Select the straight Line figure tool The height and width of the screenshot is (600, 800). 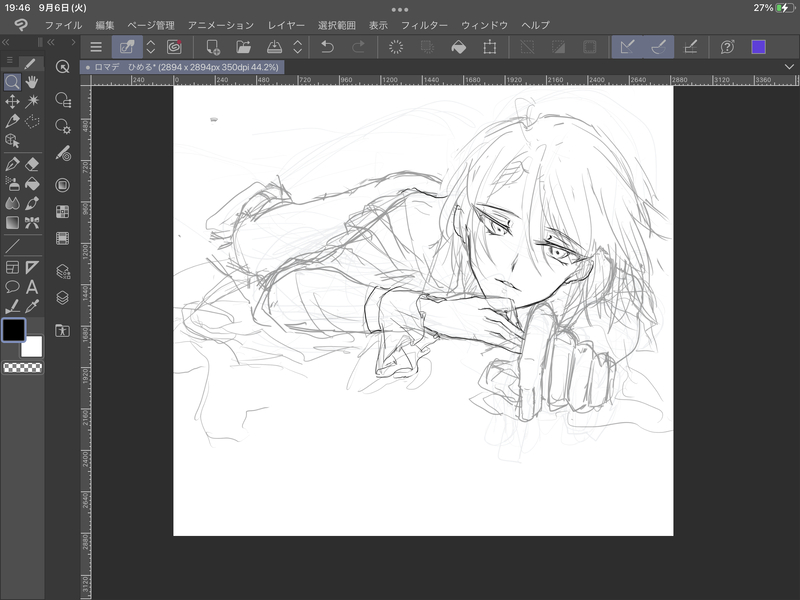pos(12,246)
